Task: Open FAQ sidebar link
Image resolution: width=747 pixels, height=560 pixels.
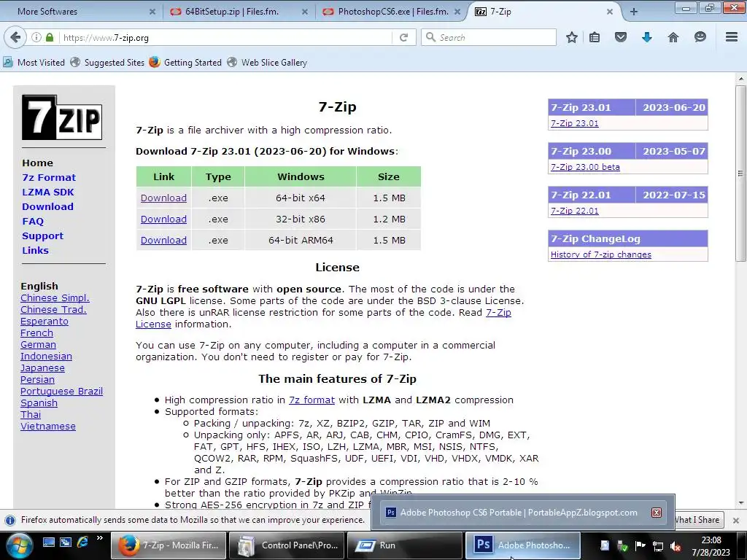Action: tap(33, 221)
